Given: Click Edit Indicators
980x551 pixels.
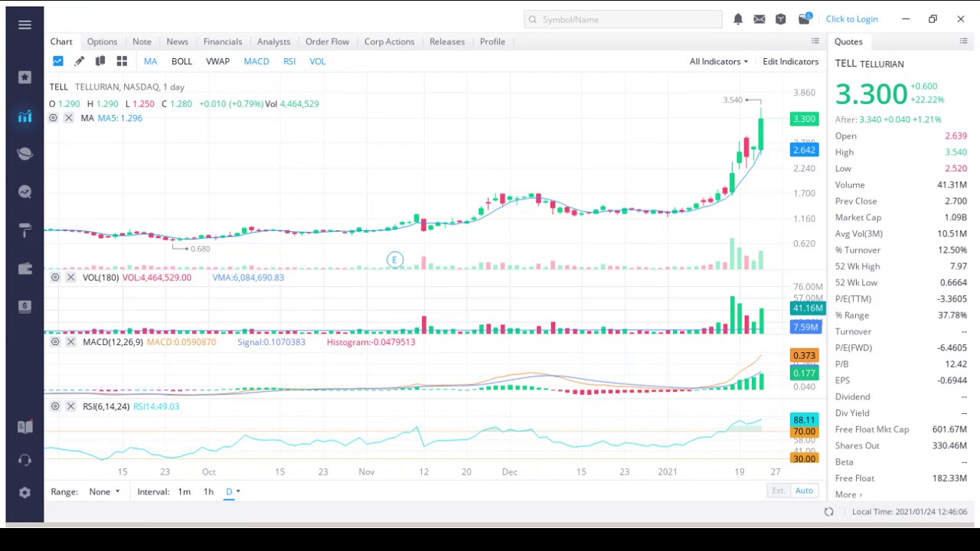Looking at the screenshot, I should pyautogui.click(x=790, y=61).
